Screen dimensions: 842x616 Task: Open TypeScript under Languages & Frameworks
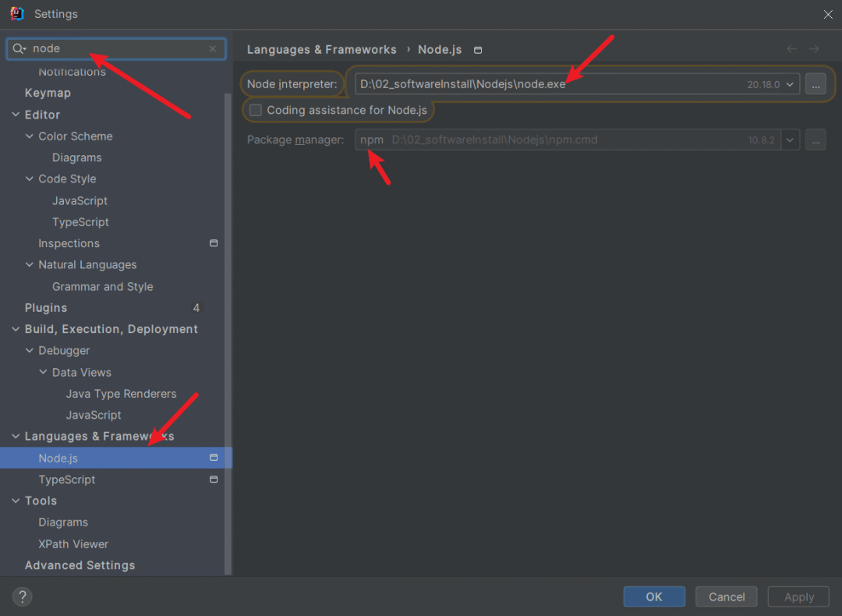tap(66, 479)
